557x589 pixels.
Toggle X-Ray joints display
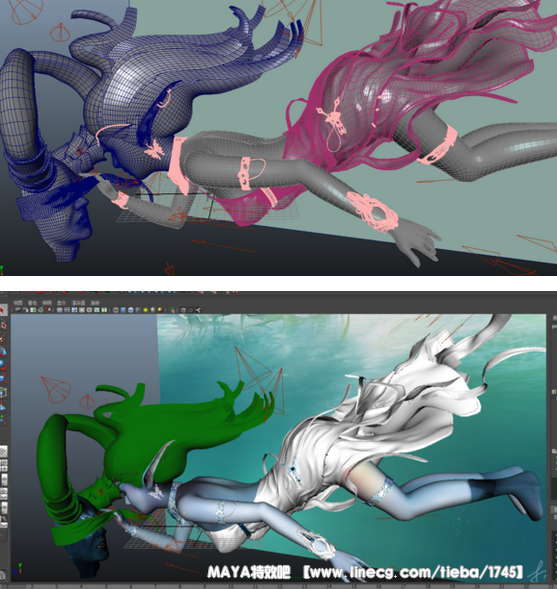pyautogui.click(x=198, y=310)
